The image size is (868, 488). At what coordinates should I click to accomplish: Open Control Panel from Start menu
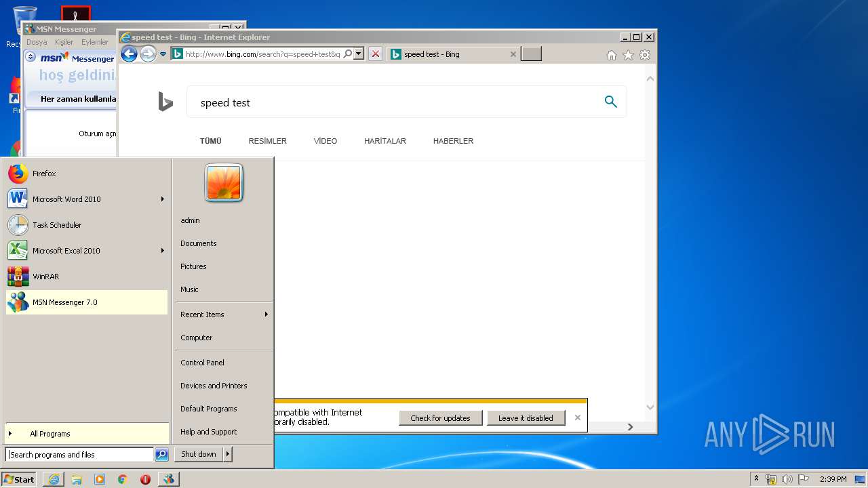pyautogui.click(x=224, y=363)
